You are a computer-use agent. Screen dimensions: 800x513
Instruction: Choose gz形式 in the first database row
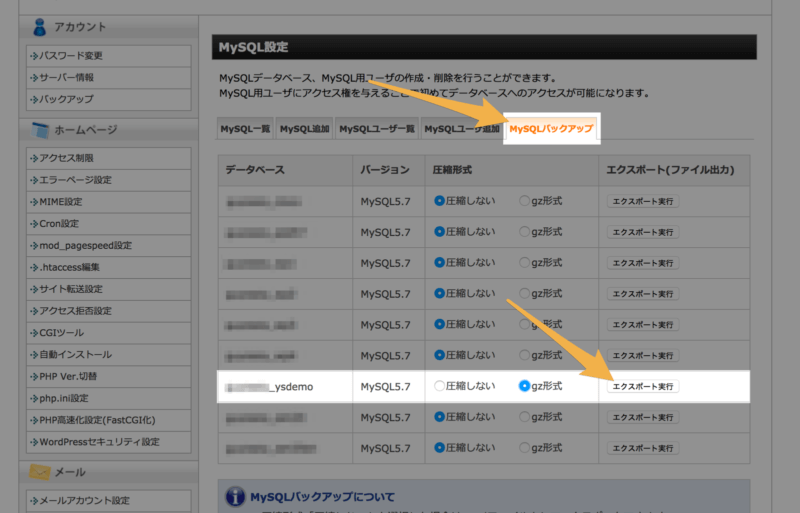(x=525, y=201)
